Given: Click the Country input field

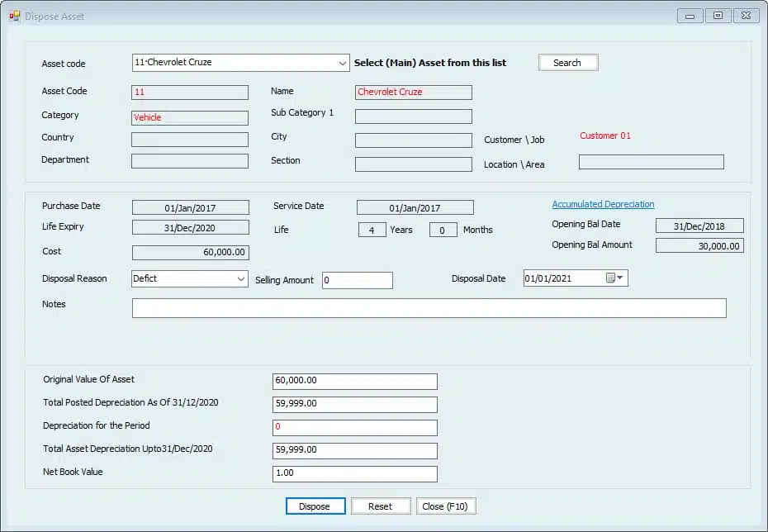Looking at the screenshot, I should coord(190,139).
